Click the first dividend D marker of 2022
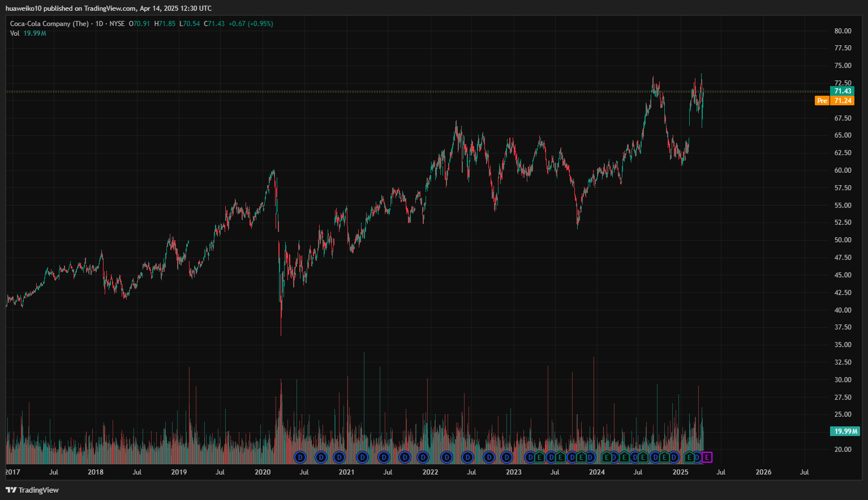Viewport: 868px width, 500px height. [x=446, y=457]
